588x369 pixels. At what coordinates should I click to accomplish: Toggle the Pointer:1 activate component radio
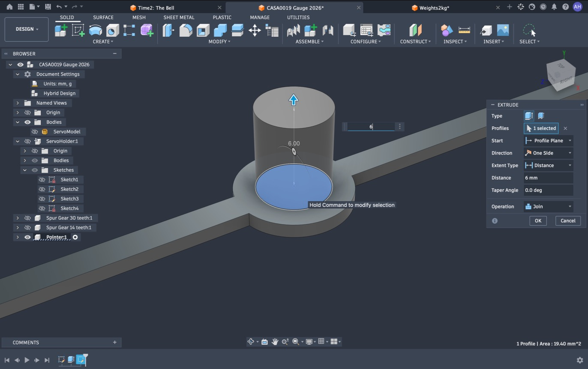(75, 237)
